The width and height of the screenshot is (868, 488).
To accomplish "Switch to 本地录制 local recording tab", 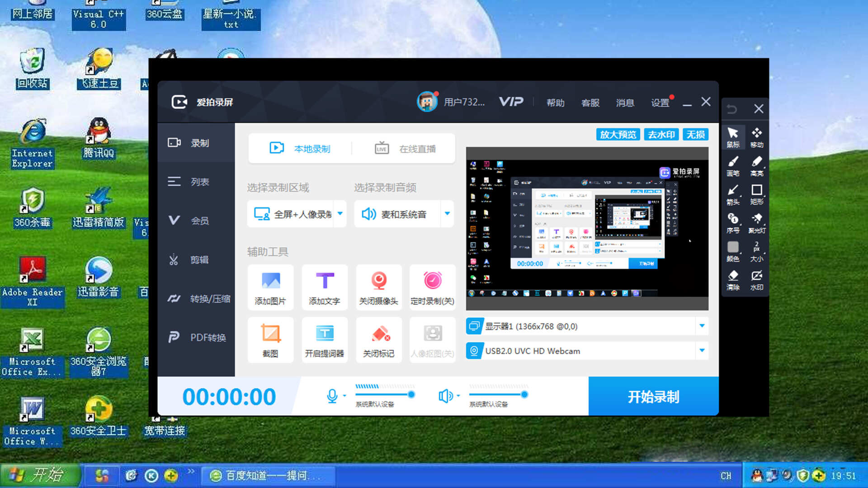I will [300, 148].
